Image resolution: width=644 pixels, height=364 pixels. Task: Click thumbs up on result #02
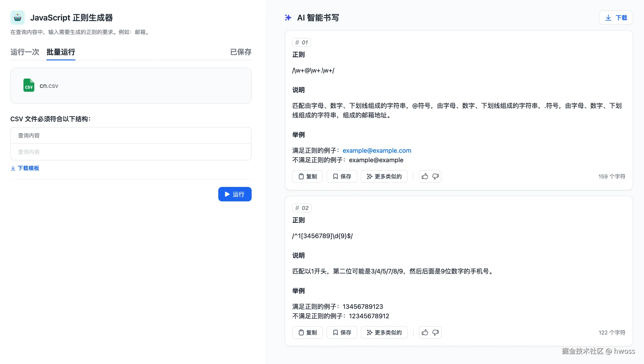coord(425,332)
